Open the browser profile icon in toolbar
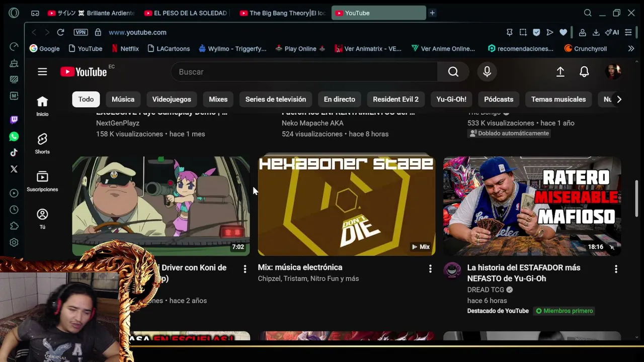 tap(582, 32)
